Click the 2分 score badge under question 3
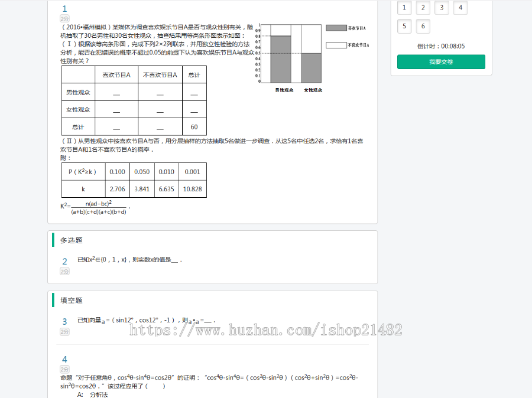This screenshot has width=532, height=398. point(64,331)
